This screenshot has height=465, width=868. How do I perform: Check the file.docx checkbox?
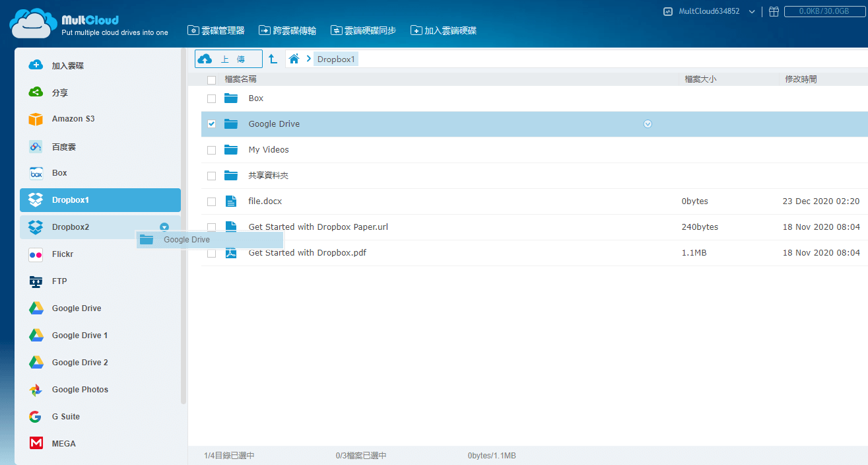click(x=211, y=201)
